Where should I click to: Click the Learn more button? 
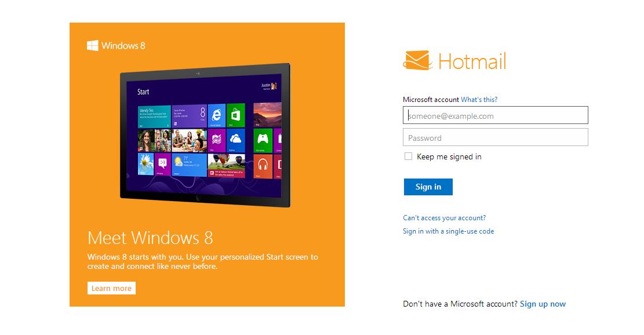[111, 288]
